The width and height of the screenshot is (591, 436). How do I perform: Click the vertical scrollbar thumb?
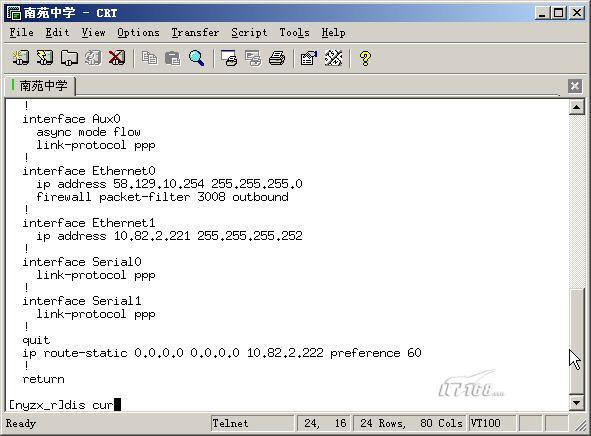pyautogui.click(x=576, y=342)
